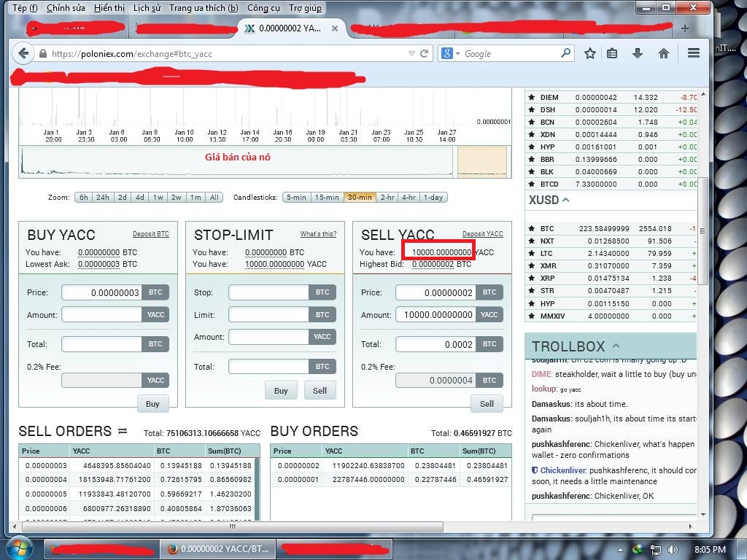Toggle favorite star for DIEM market
Screen dimensions: 747x560
(531, 98)
